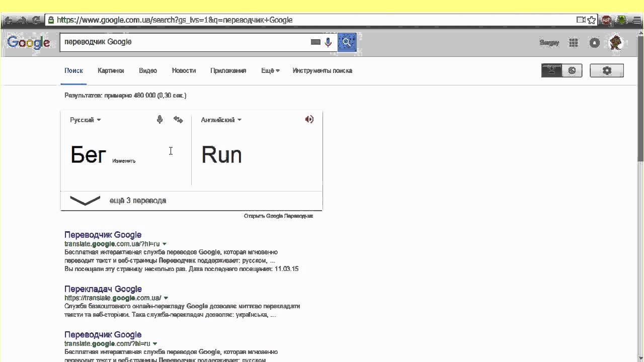This screenshot has height=362, width=644.
Task: Listen to translation via speaker icon
Action: tap(309, 119)
